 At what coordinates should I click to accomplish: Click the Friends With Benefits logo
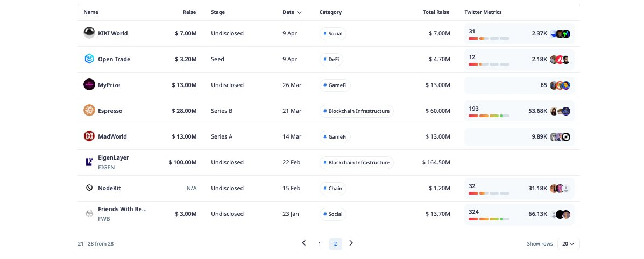[89, 214]
